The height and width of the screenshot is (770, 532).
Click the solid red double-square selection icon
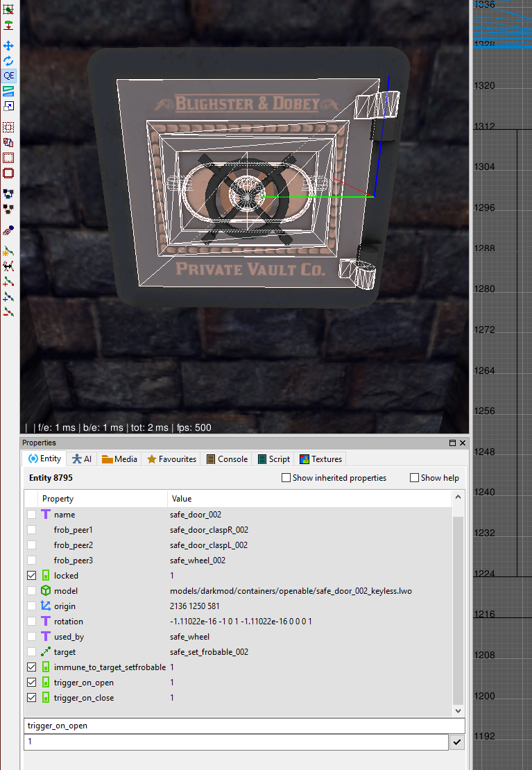pyautogui.click(x=8, y=173)
